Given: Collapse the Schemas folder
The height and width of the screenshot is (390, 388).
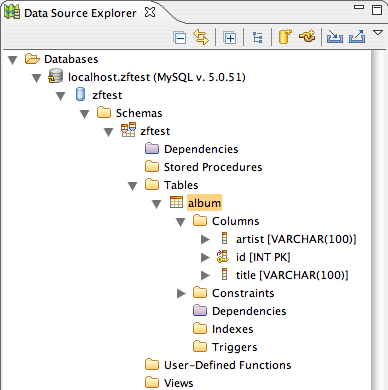Looking at the screenshot, I should (x=85, y=114).
